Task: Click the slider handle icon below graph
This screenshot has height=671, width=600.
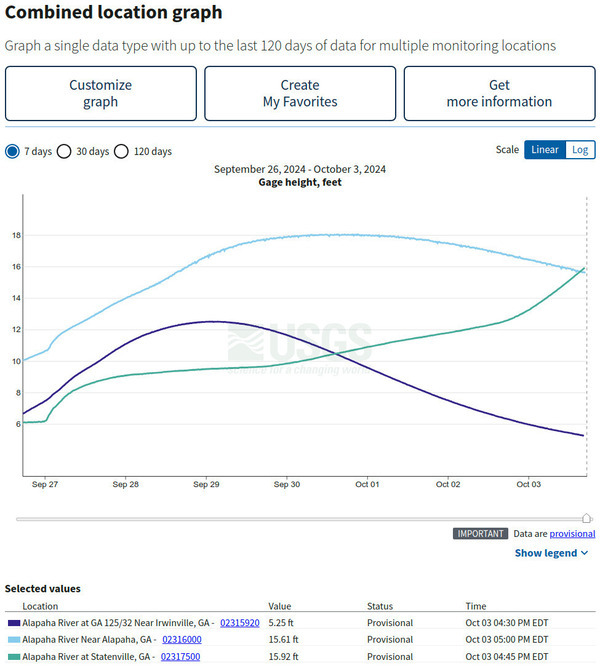Action: click(586, 518)
